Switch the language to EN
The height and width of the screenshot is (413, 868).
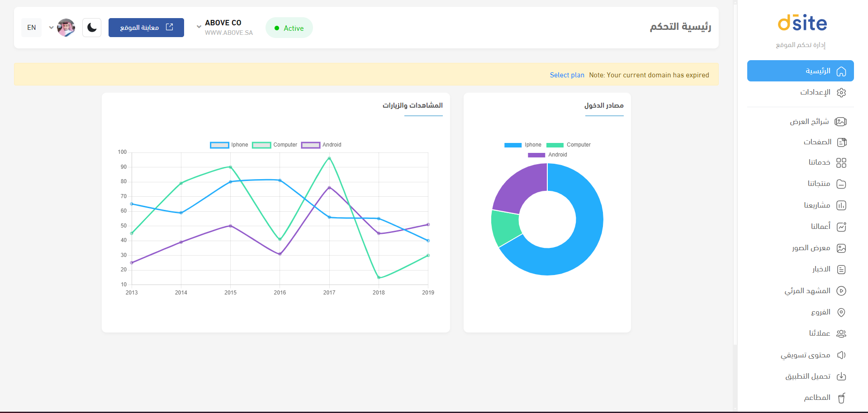32,28
